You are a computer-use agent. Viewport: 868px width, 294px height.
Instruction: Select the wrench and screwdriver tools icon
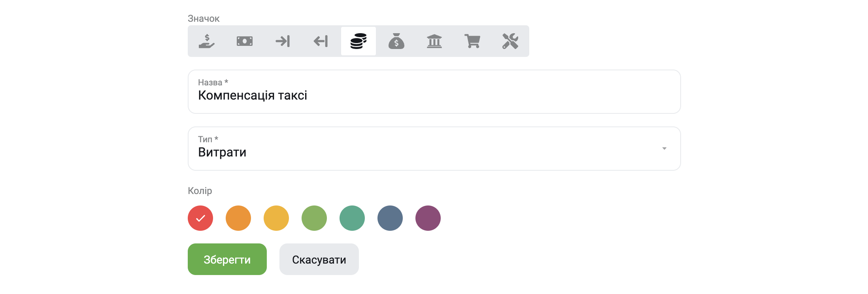tap(510, 41)
